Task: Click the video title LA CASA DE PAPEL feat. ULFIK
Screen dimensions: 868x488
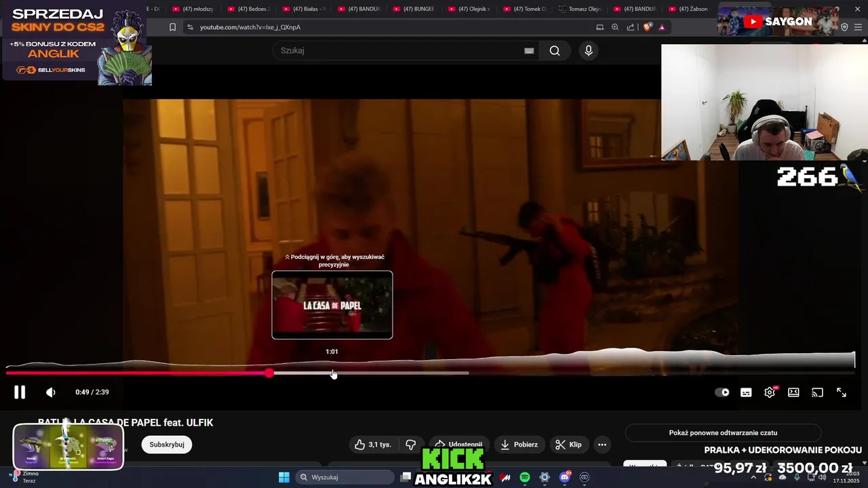Action: (x=125, y=423)
